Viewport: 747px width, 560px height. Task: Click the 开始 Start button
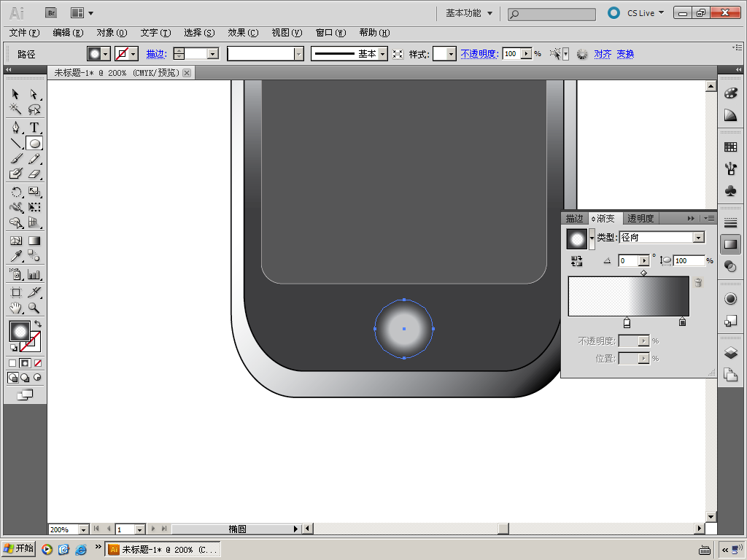pyautogui.click(x=19, y=549)
